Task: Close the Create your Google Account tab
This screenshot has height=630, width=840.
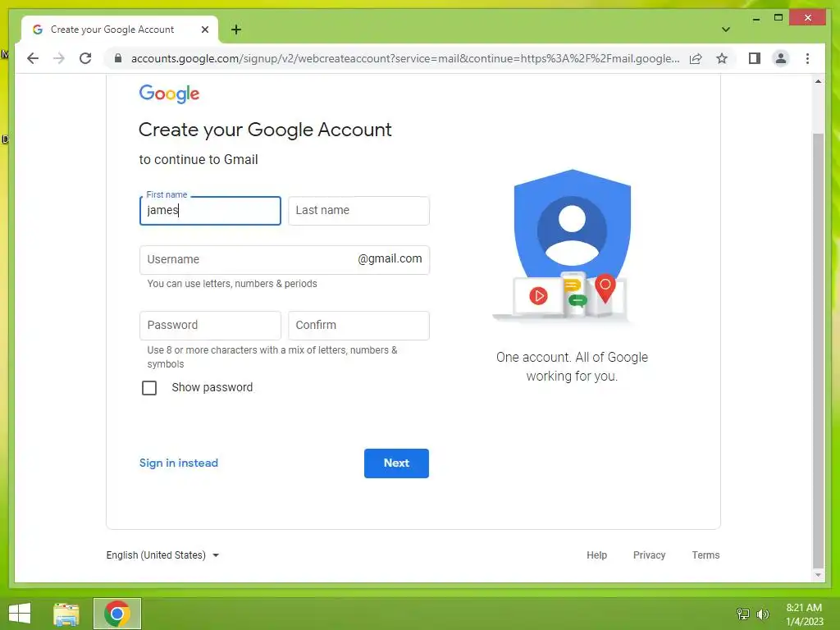Action: 204,30
